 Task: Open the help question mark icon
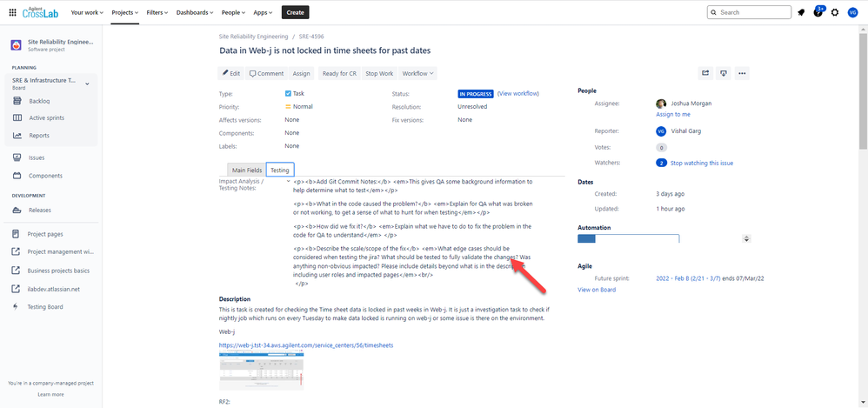point(818,12)
